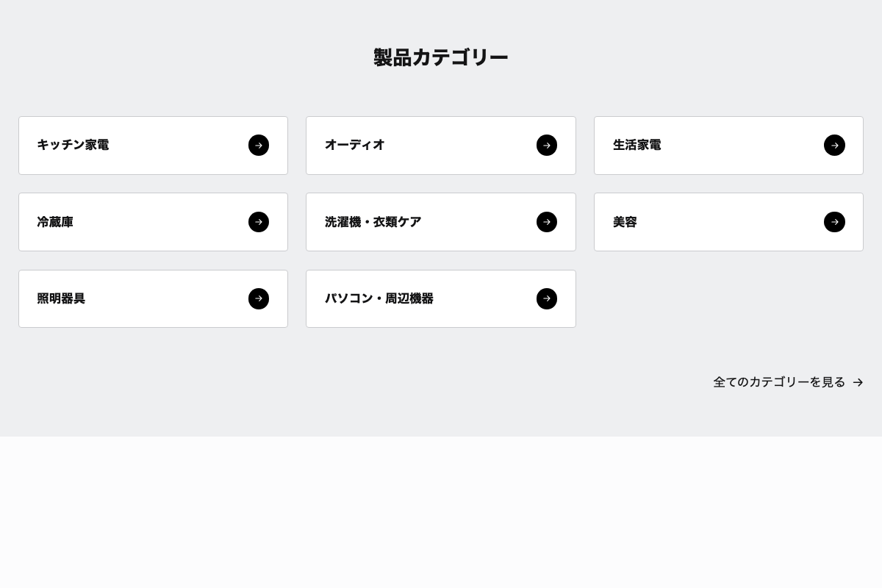This screenshot has height=588, width=882.
Task: Click the arrow icon on 冷蔵庫 card
Action: (x=259, y=221)
